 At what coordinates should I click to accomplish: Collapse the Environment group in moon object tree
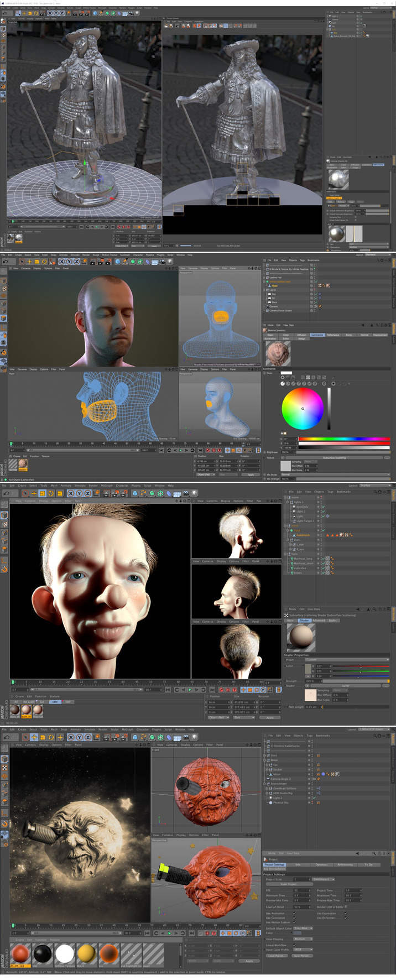tap(264, 784)
